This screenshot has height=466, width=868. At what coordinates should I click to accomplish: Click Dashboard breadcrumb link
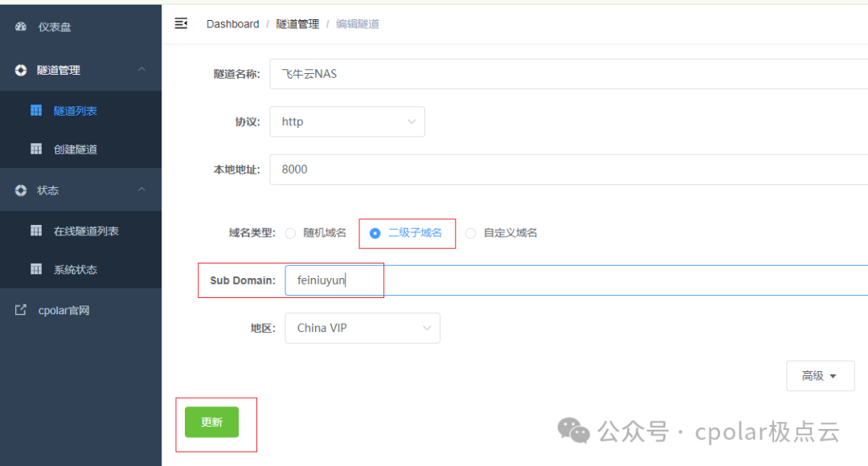click(x=232, y=24)
